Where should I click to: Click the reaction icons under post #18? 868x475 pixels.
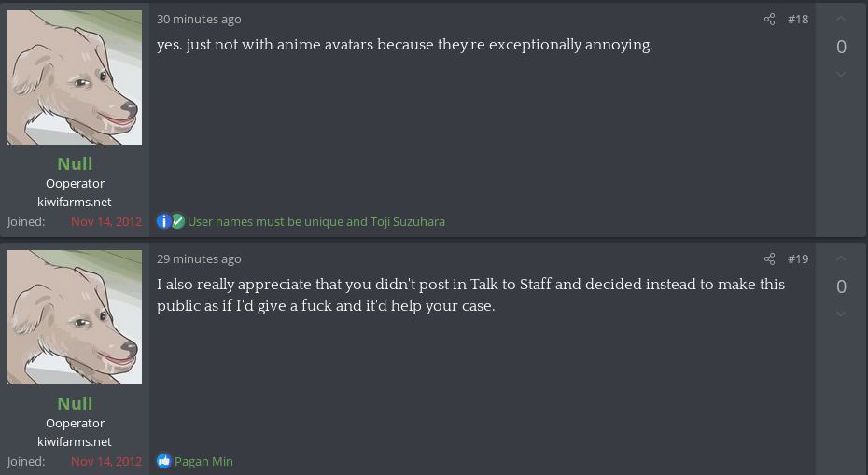(x=171, y=222)
